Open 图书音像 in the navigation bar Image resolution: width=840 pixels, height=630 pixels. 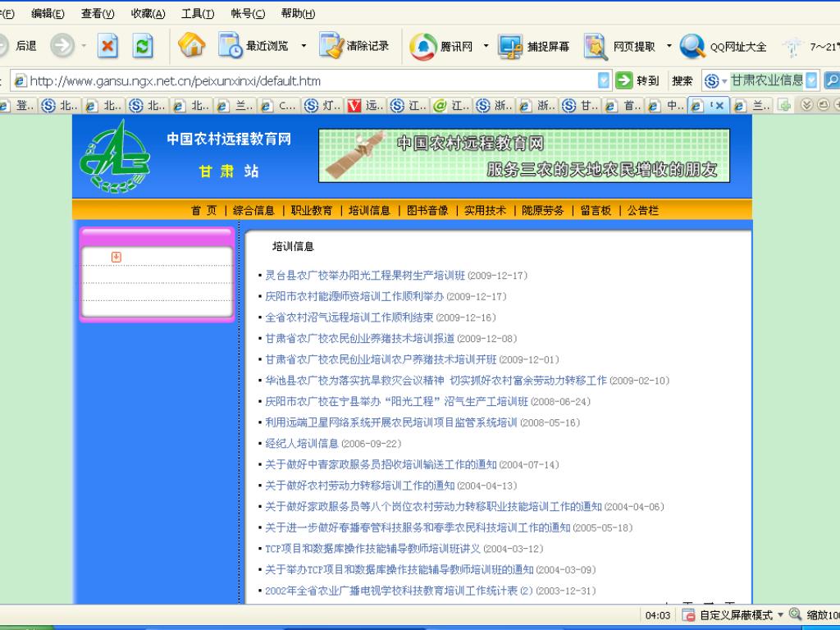click(427, 211)
